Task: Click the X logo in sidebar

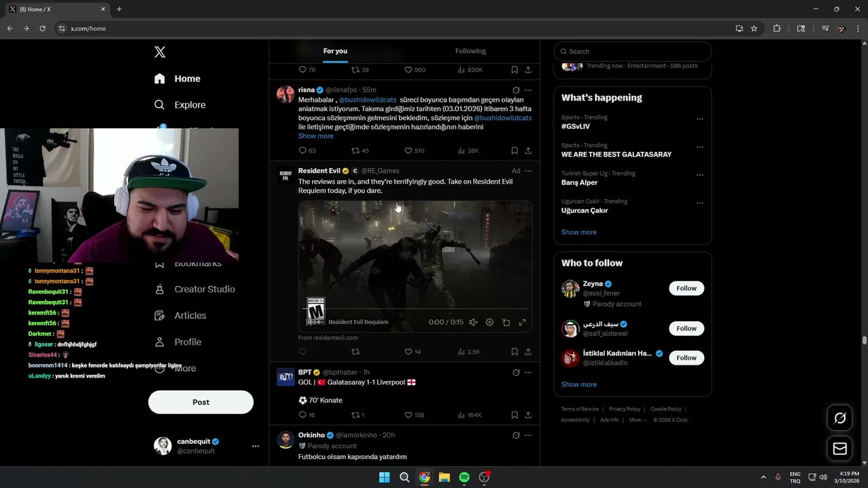Action: pos(160,52)
